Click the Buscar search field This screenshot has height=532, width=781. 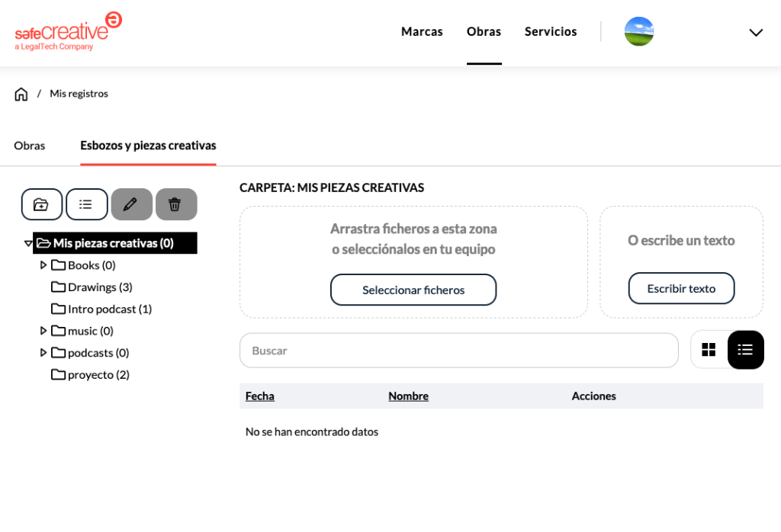tap(458, 351)
